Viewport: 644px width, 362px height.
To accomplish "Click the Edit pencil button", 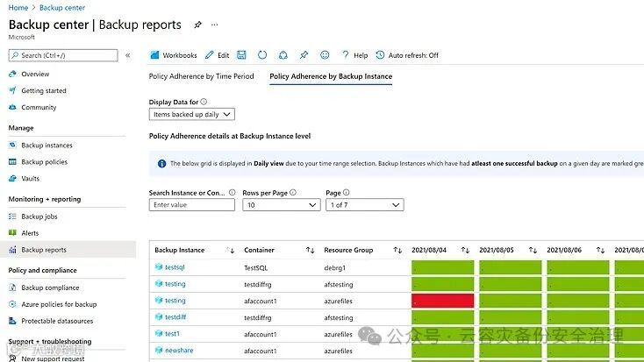I will 218,55.
